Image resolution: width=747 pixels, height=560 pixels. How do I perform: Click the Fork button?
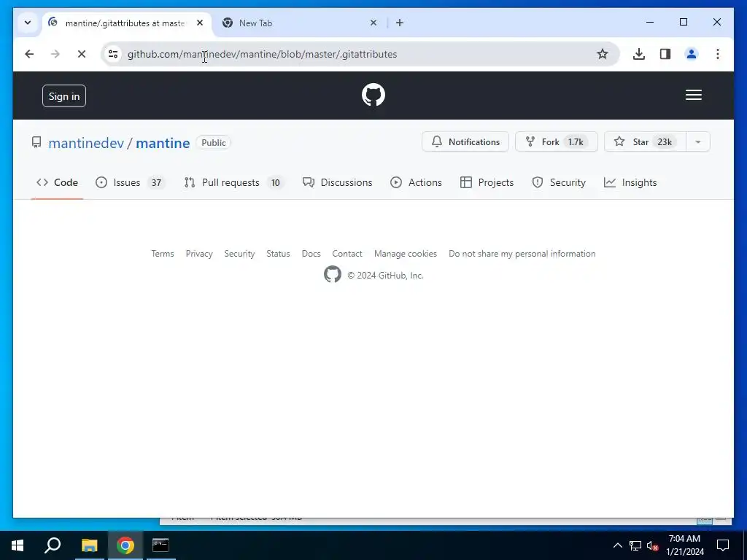point(556,142)
